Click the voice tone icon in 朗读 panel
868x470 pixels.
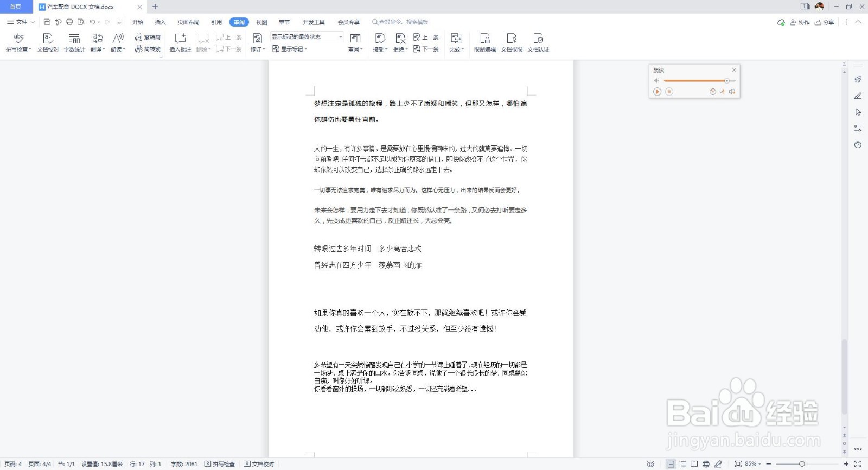coord(722,92)
